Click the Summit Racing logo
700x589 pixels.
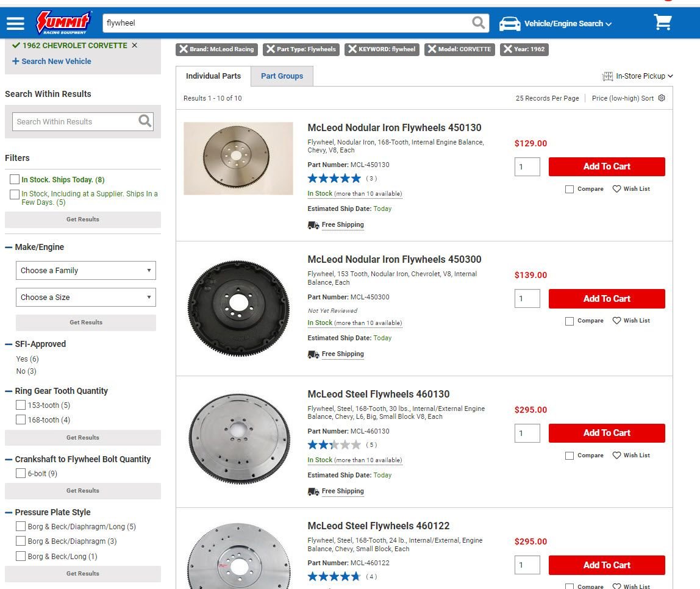click(x=63, y=23)
